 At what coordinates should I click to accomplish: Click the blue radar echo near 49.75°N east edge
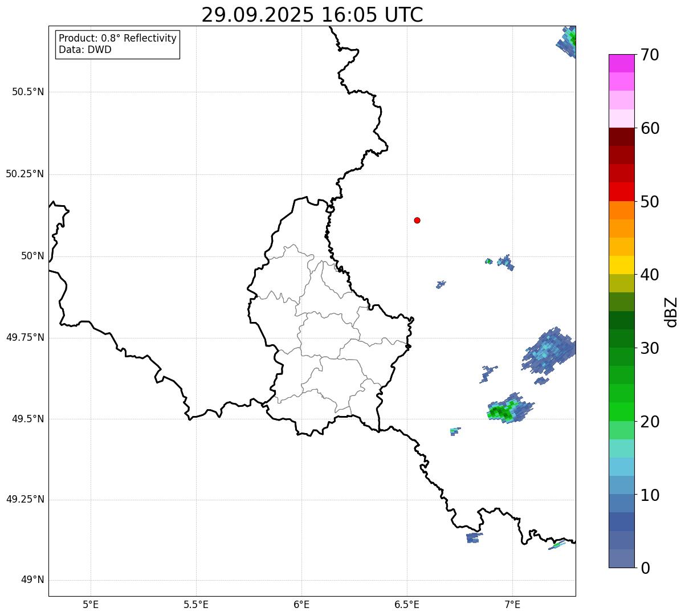pos(549,351)
